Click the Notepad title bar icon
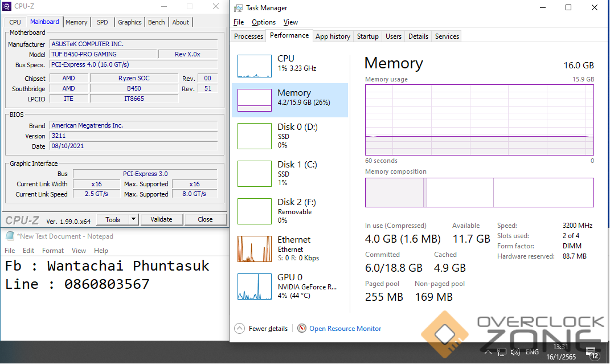The height and width of the screenshot is (364, 610). point(10,236)
